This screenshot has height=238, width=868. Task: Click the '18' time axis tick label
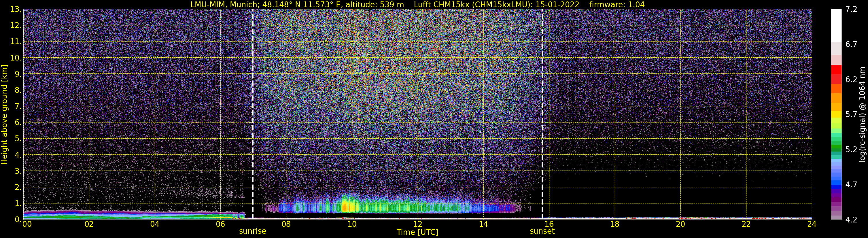click(614, 224)
